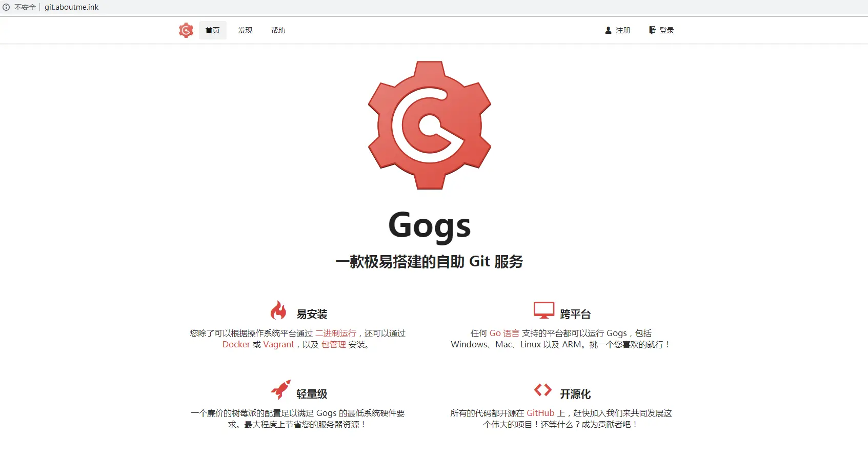Open the GitHub link
Screen dimensions: 868x459
click(x=540, y=413)
